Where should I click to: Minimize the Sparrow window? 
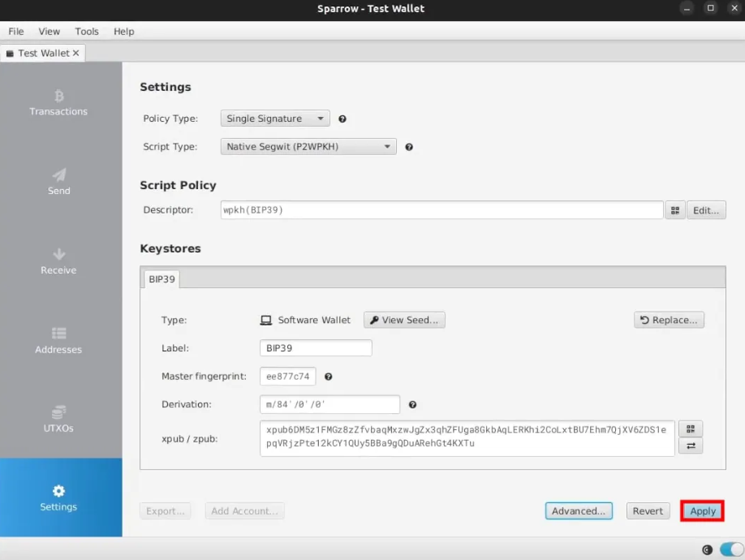pos(687,8)
